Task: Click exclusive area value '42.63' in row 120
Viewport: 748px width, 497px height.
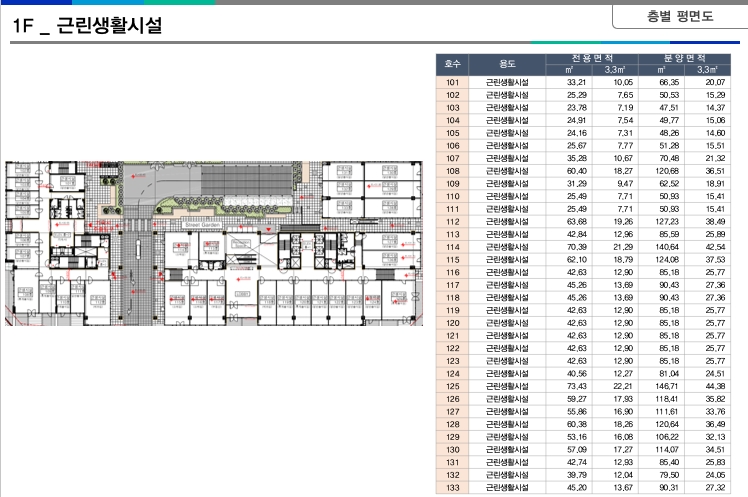Action: point(577,323)
